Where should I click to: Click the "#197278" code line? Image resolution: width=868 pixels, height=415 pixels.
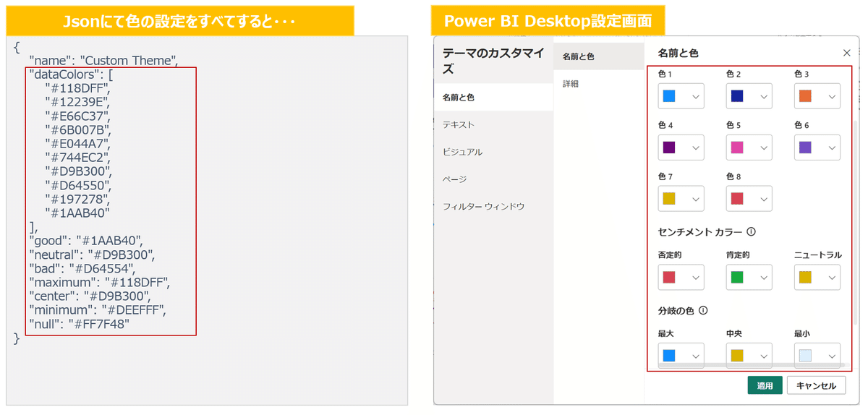77,199
